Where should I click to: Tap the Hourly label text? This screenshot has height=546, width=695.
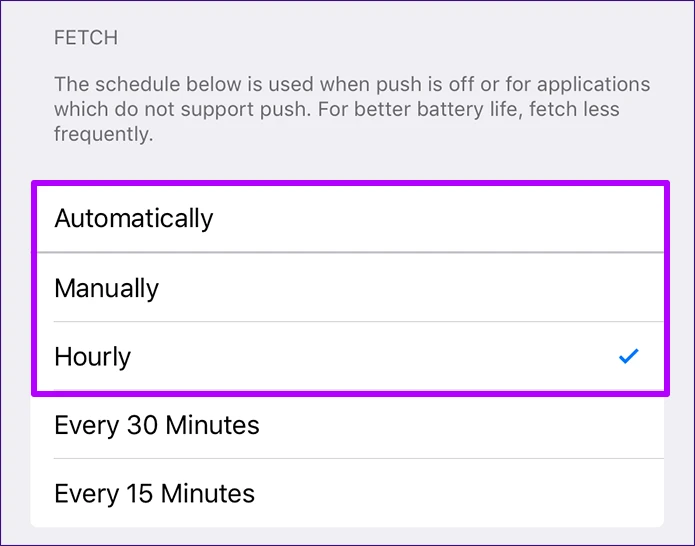[x=93, y=356]
